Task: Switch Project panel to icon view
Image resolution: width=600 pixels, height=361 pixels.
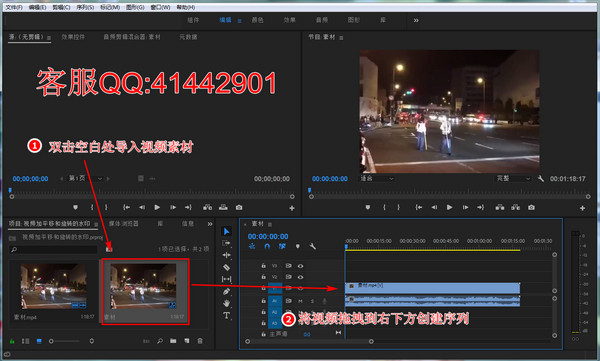Action: click(39, 341)
